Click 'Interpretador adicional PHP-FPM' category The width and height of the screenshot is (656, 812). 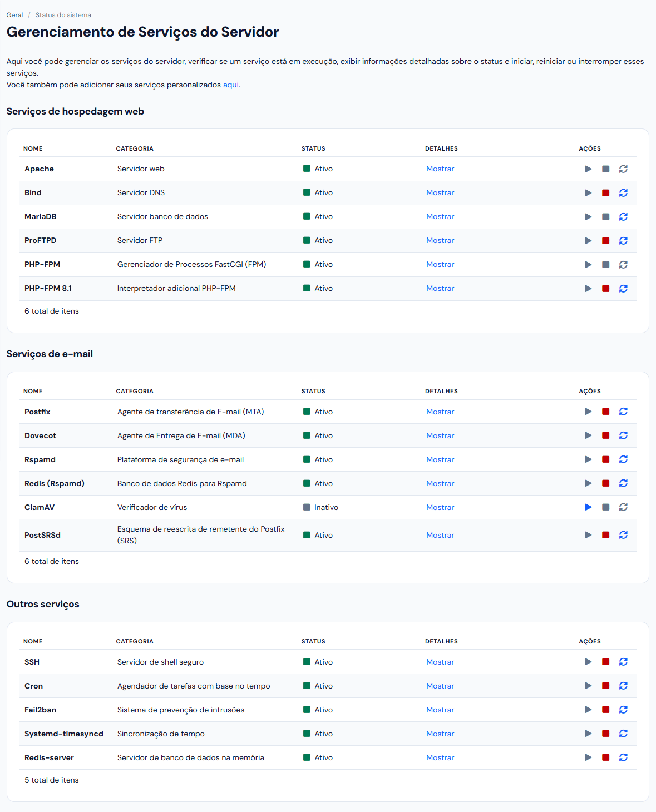(176, 289)
